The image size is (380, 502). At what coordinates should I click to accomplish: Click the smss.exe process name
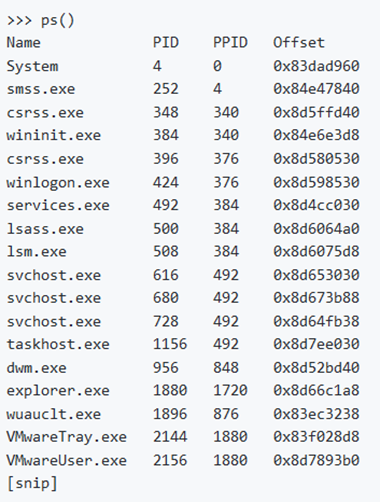tap(41, 89)
